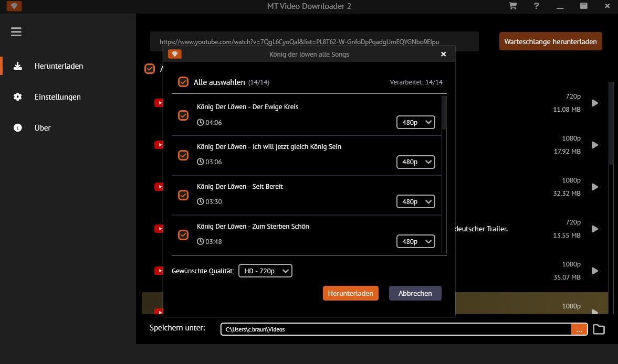
Task: Click YouTube icon of the 720p 11.08 MB row
Action: pos(159,103)
